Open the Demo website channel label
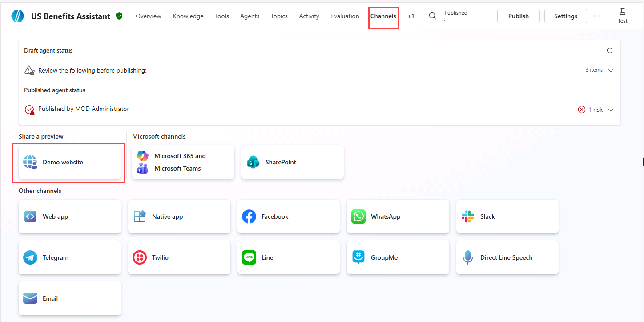 63,162
